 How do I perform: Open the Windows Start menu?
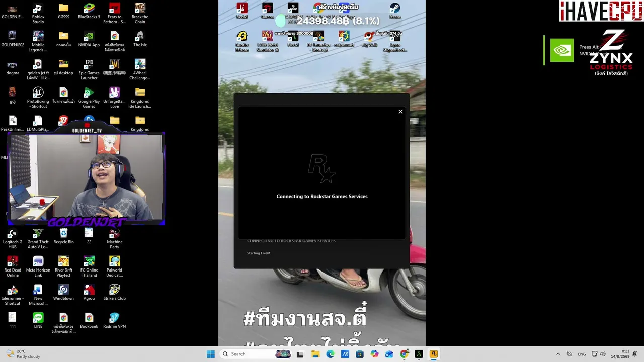coord(211,354)
